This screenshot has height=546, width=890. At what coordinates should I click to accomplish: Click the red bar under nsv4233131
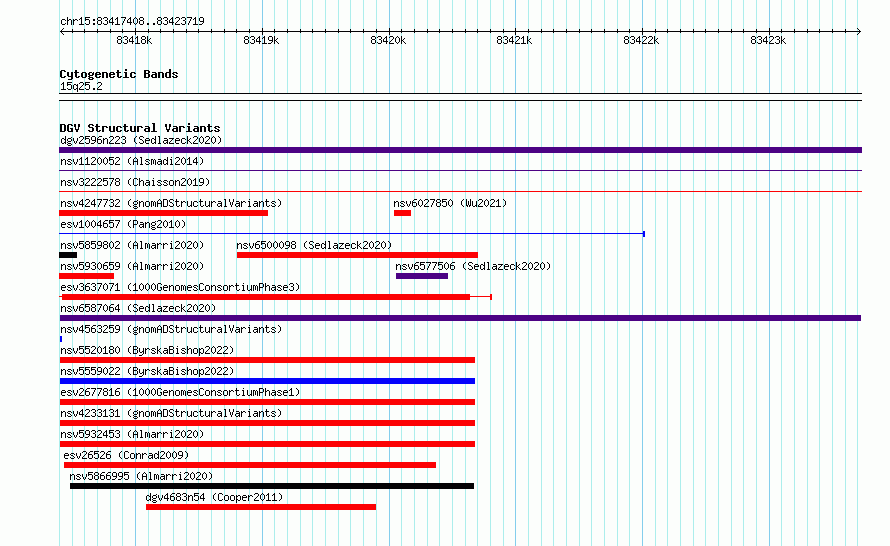[x=267, y=423]
